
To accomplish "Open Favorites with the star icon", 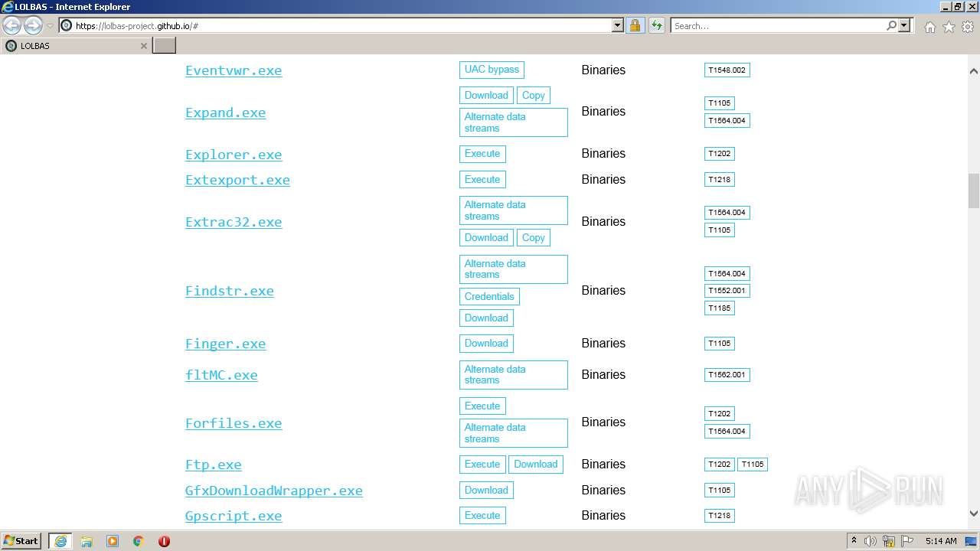I will pos(949,27).
